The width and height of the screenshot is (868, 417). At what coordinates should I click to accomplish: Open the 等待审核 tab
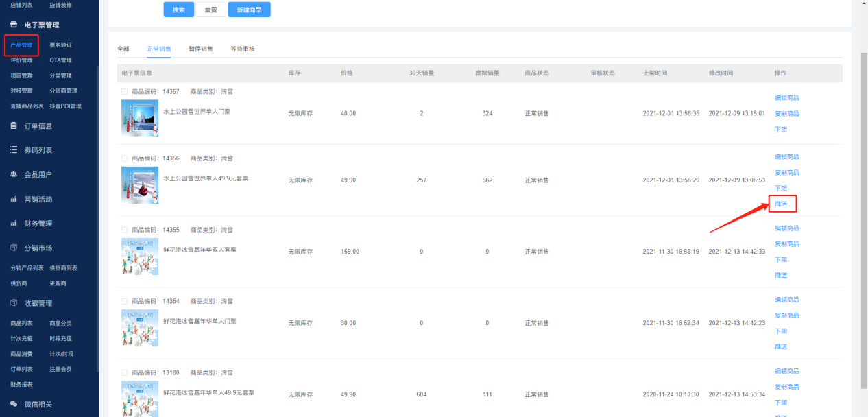tap(243, 49)
